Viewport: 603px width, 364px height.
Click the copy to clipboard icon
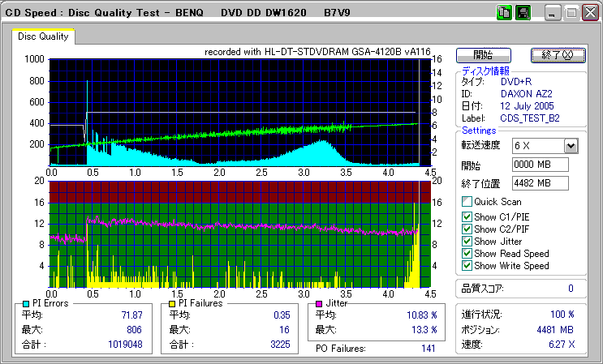(504, 13)
